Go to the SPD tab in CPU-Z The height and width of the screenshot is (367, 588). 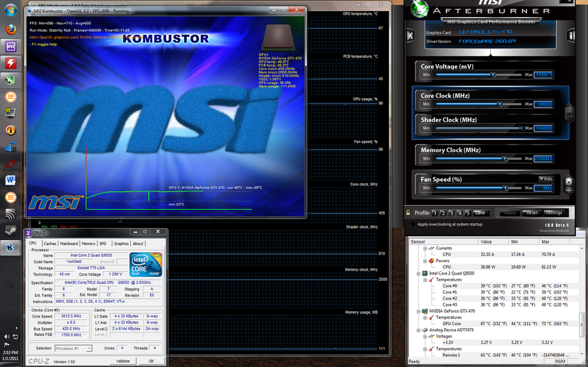coord(103,244)
